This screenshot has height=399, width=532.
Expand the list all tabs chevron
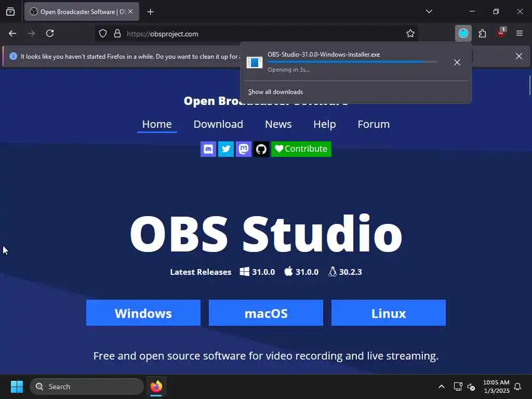[429, 11]
